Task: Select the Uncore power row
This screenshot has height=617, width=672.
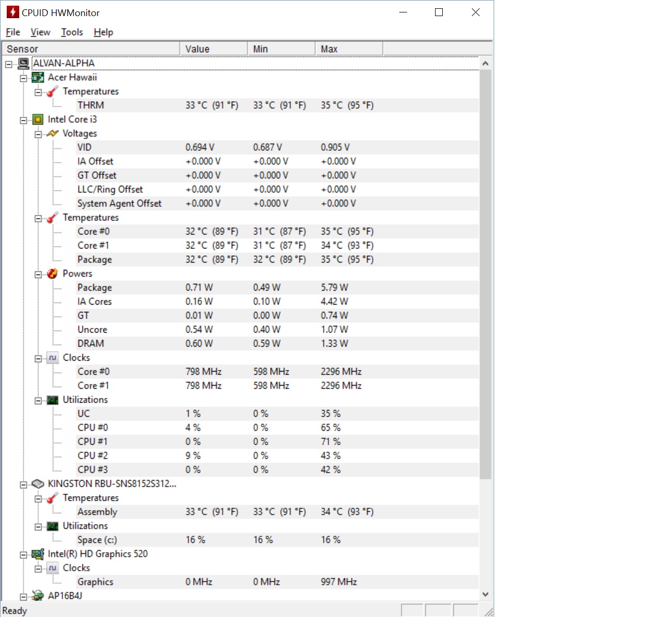Action: (277, 330)
